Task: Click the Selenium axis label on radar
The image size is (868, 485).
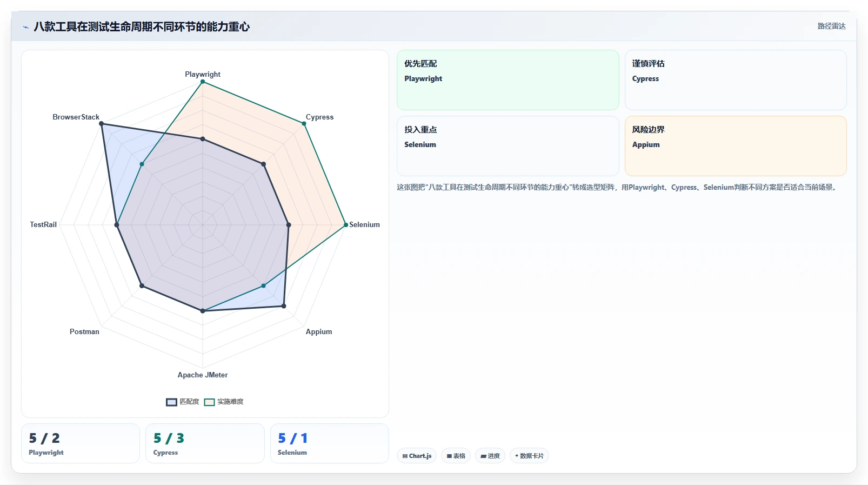Action: pyautogui.click(x=364, y=224)
